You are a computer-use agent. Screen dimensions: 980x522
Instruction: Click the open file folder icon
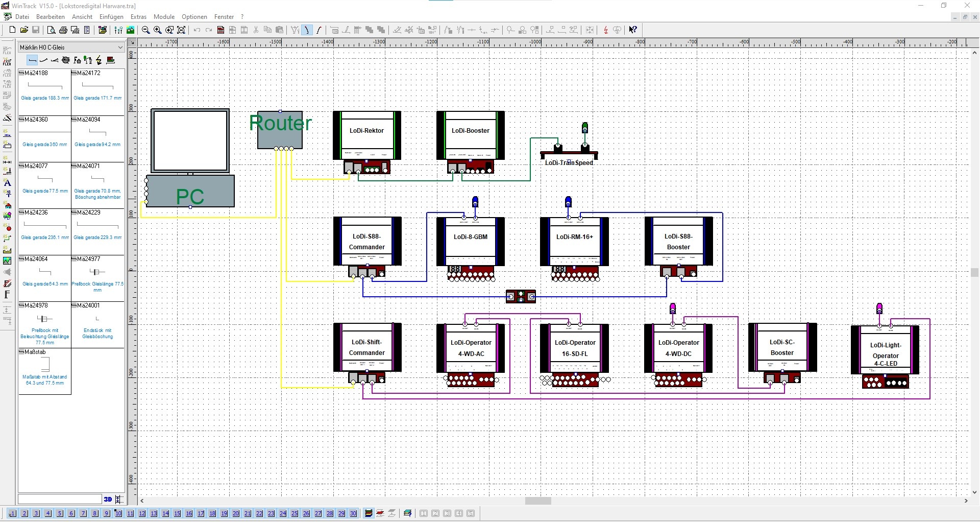tap(24, 30)
